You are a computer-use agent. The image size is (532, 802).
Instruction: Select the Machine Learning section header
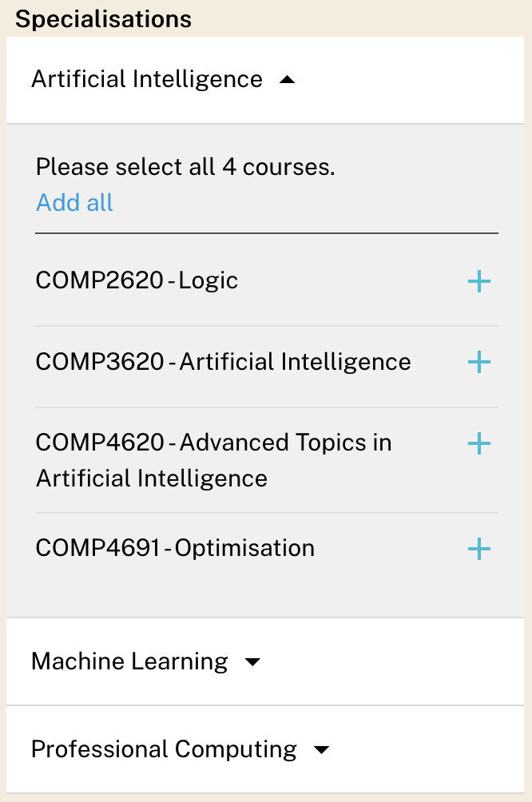129,661
